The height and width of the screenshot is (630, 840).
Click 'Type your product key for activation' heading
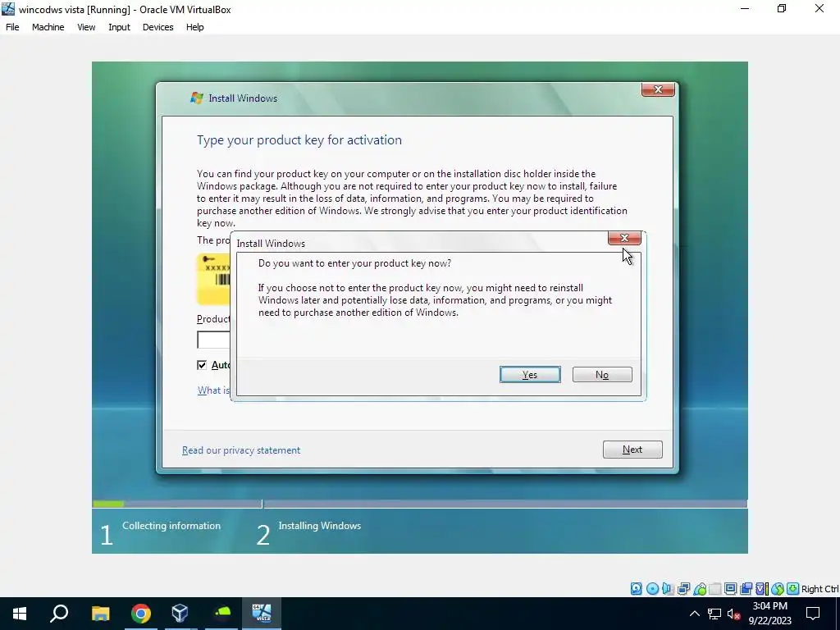point(299,139)
